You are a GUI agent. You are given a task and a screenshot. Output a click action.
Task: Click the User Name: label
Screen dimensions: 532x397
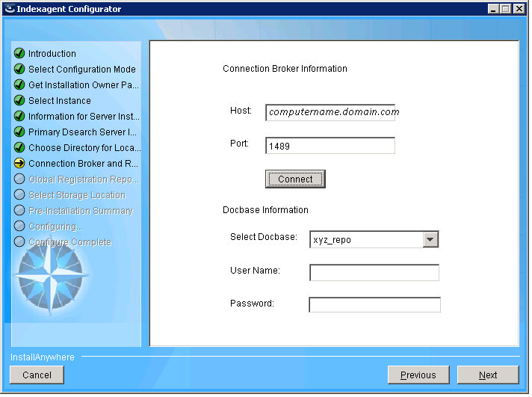pyautogui.click(x=255, y=271)
